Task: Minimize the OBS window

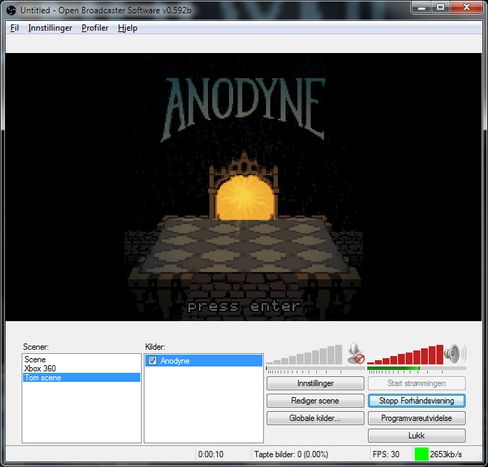Action: click(x=422, y=7)
